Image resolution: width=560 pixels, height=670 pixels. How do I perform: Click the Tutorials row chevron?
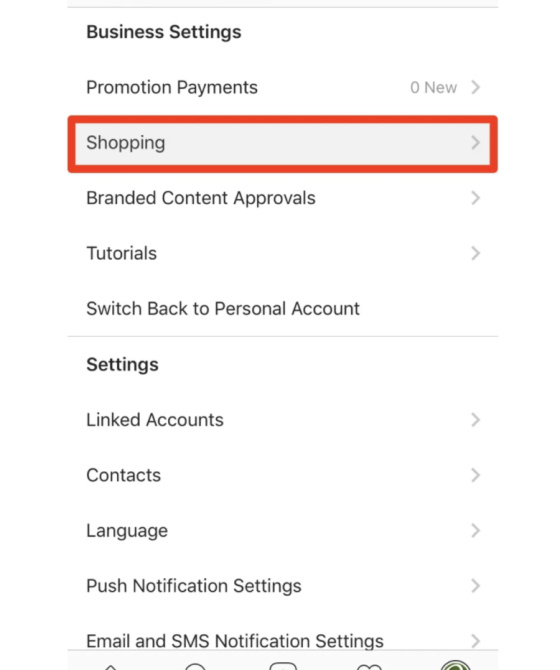[475, 253]
